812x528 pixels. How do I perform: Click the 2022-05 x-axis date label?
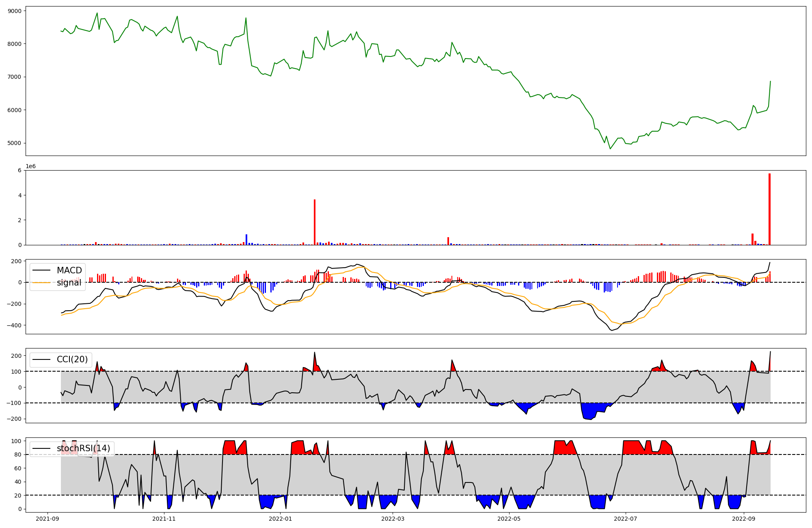[509, 519]
